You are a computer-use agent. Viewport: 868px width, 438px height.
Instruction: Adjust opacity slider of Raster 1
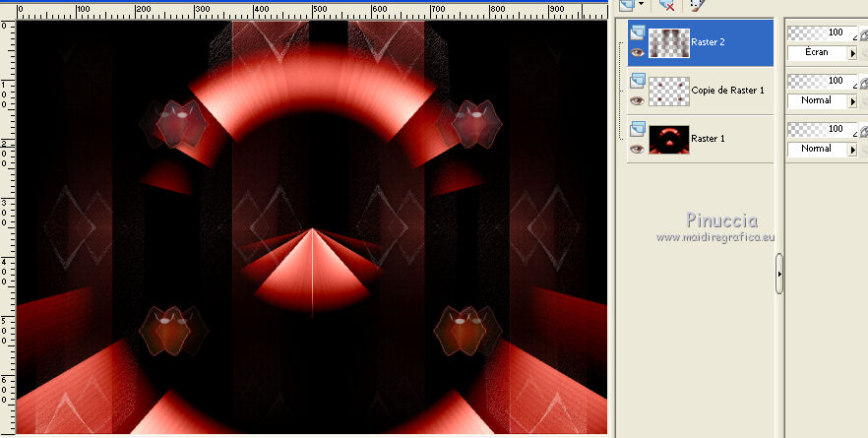coord(822,130)
